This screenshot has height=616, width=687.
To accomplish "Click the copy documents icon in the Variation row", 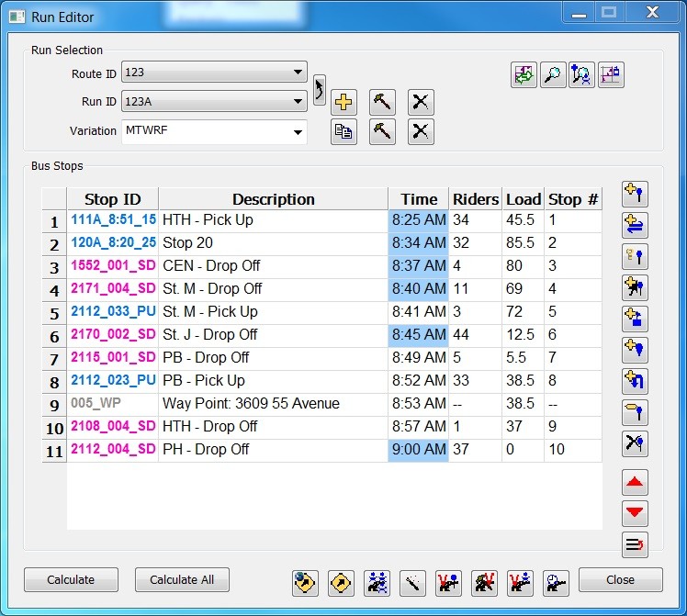I will tap(343, 131).
